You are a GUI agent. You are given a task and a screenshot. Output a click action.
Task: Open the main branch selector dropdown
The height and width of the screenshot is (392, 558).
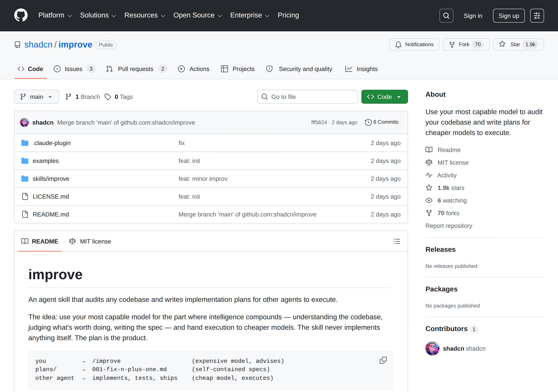36,97
